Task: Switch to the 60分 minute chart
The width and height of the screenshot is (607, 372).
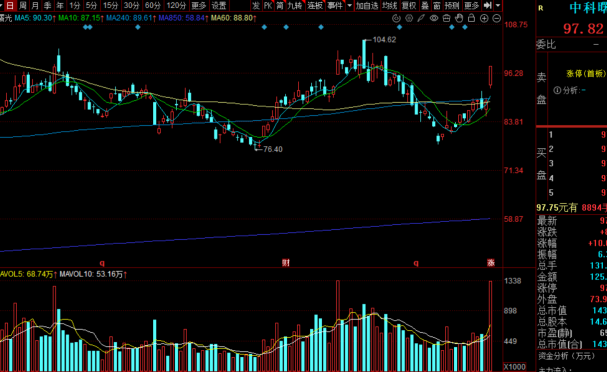Action: [152, 5]
